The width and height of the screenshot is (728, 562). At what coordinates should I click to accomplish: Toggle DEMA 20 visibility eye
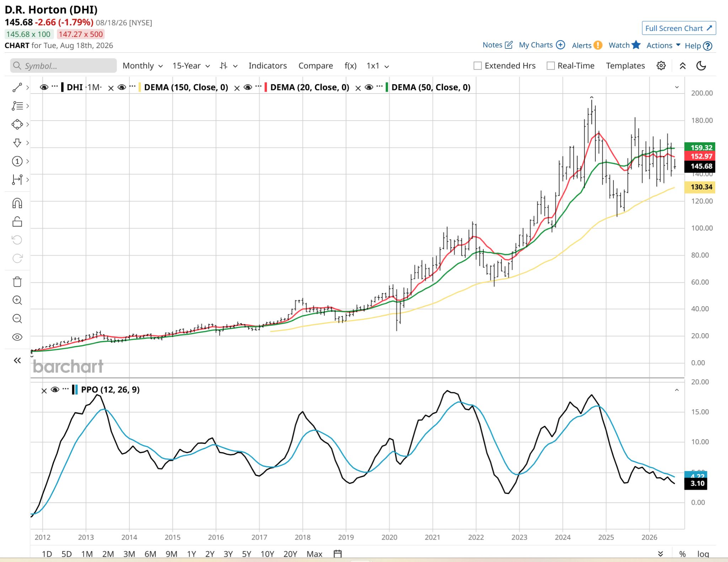click(x=248, y=87)
